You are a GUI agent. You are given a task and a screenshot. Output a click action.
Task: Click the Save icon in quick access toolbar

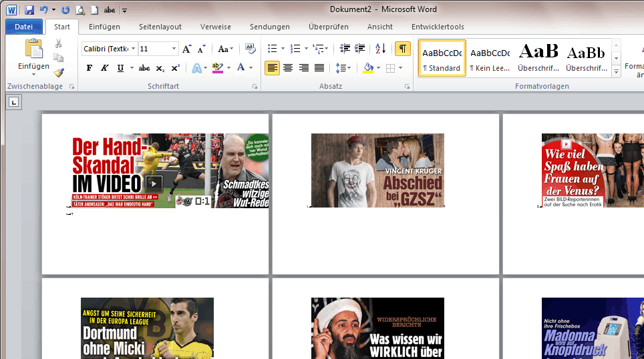29,10
